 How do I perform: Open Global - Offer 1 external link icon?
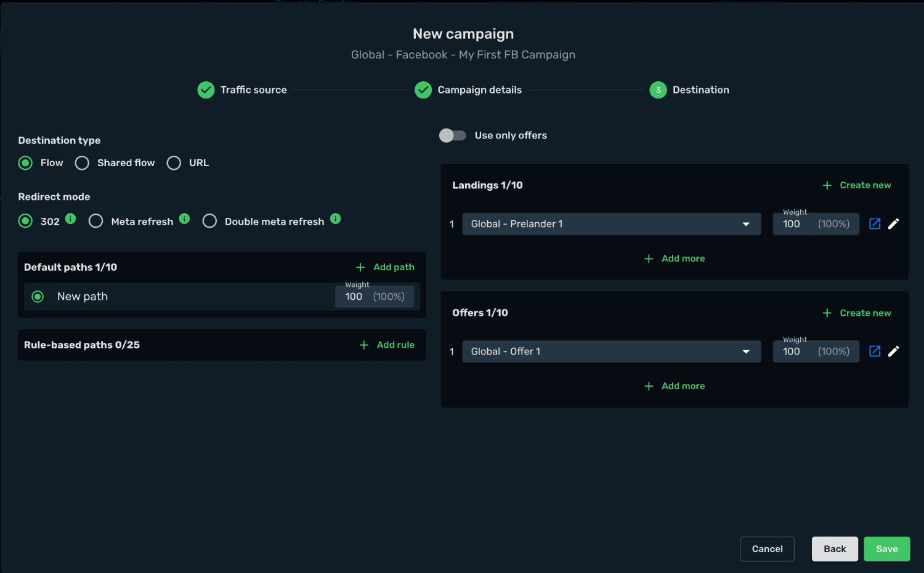pyautogui.click(x=875, y=351)
